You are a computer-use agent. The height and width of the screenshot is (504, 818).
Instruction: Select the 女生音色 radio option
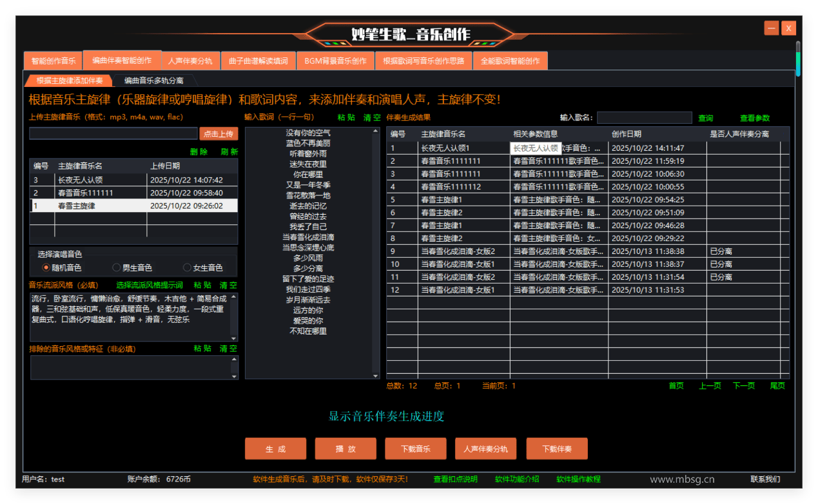187,267
